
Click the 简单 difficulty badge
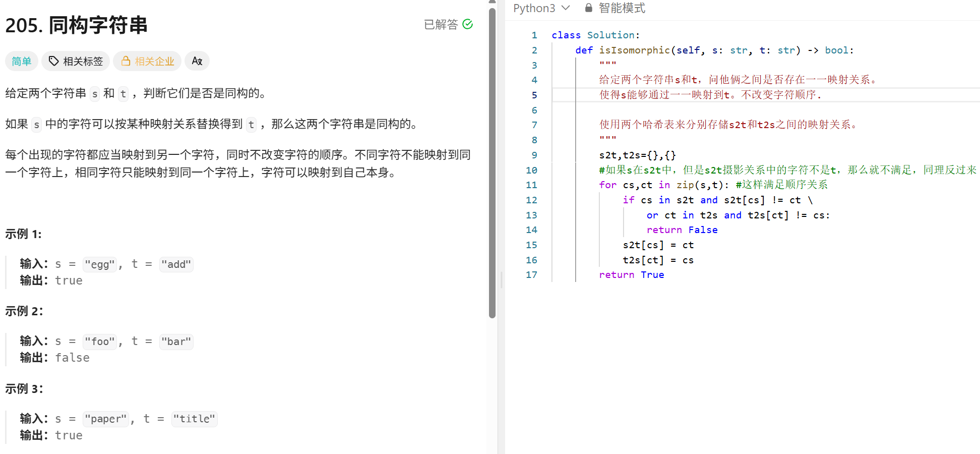tap(21, 61)
